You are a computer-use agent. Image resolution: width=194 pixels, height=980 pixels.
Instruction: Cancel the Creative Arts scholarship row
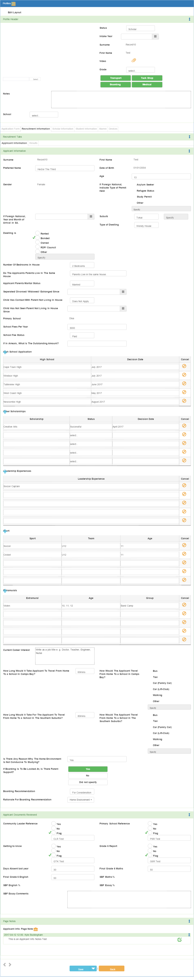[x=184, y=426]
